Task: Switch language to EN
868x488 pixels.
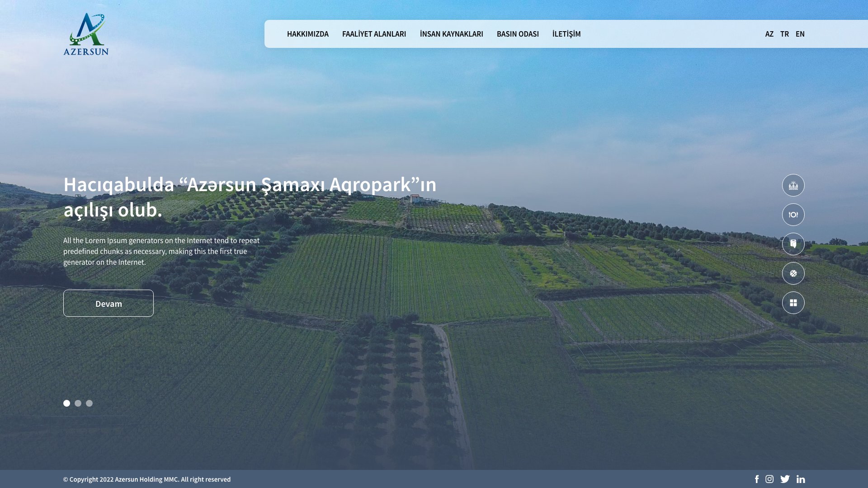Action: (800, 34)
